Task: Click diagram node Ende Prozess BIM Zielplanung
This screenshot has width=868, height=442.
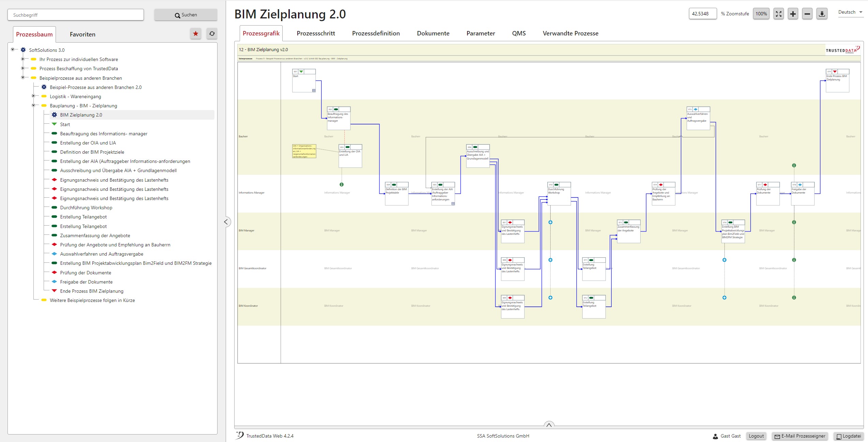Action: tap(837, 80)
